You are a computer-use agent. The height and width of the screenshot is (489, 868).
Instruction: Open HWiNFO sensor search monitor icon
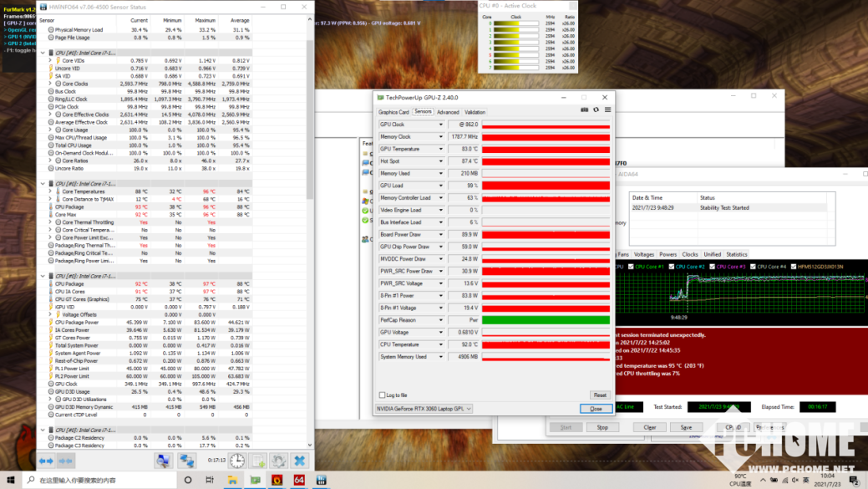coord(163,461)
